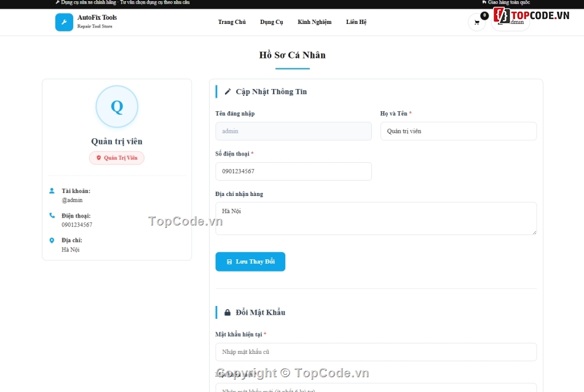The height and width of the screenshot is (392, 584).
Task: Click the pencil icon next to Cập Nhật Thông Tin
Action: [x=227, y=92]
